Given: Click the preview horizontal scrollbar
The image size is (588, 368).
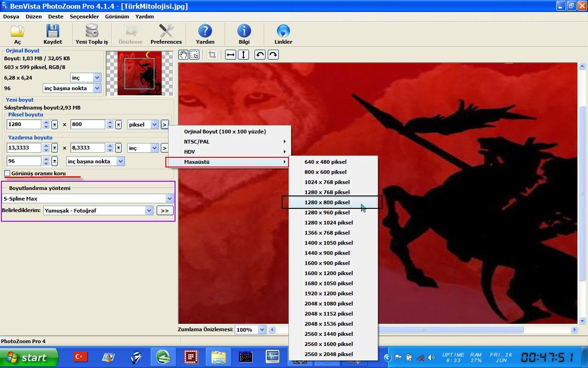Looking at the screenshot, I should 424,330.
